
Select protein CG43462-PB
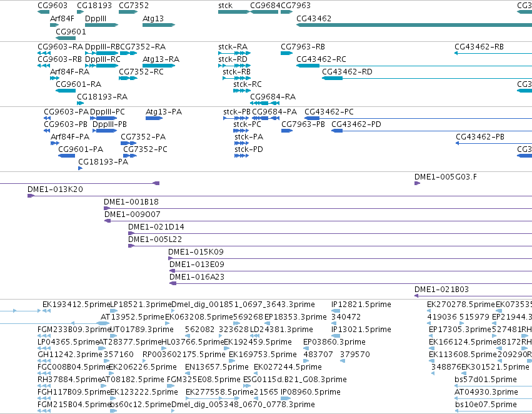tap(494, 143)
